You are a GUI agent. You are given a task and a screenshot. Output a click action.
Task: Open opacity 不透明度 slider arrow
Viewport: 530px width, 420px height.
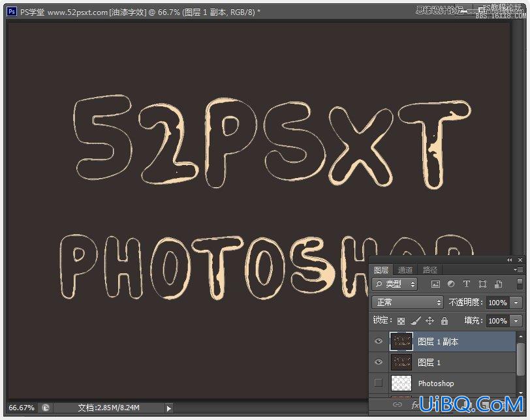click(516, 303)
